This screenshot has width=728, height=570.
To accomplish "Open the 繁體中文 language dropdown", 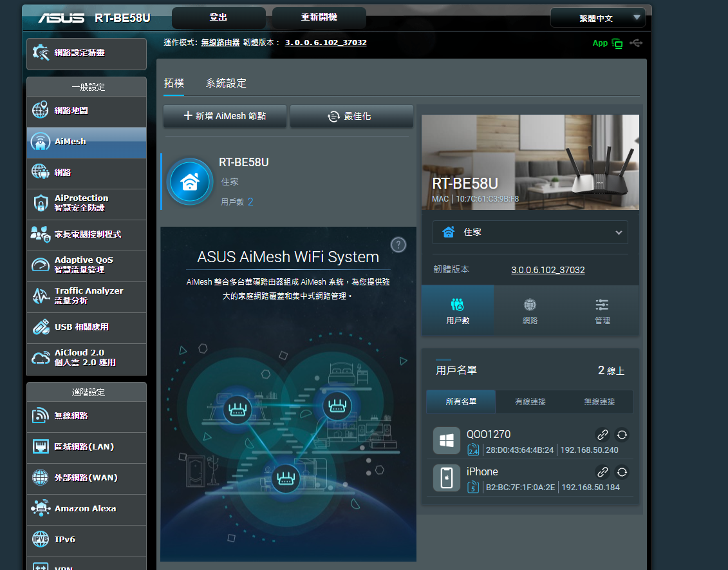I will click(597, 18).
